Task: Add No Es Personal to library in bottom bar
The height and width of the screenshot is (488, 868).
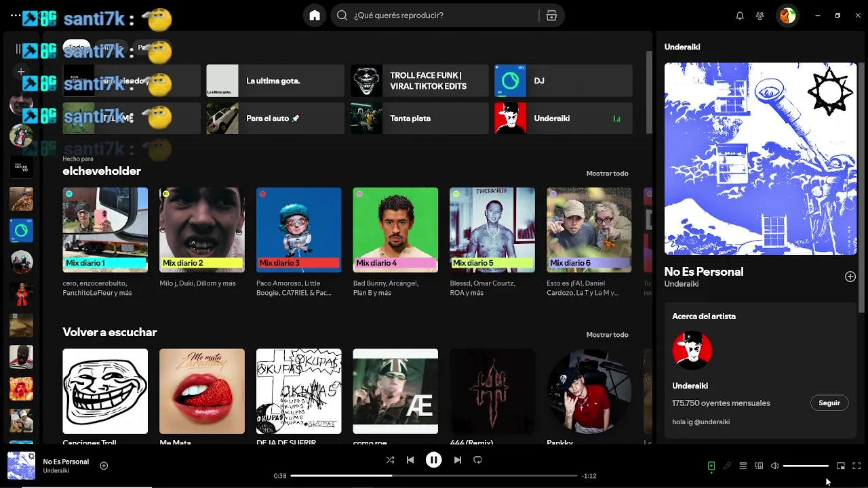Action: coord(104,466)
